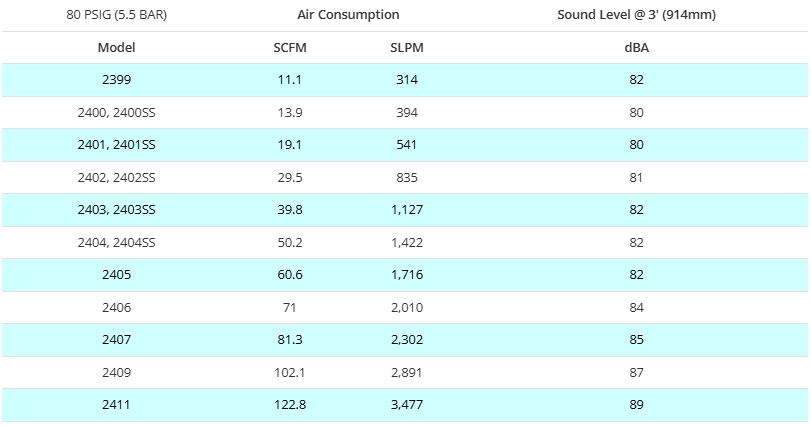Image resolution: width=811 pixels, height=426 pixels.
Task: Select model 2399 in the table
Action: (116, 80)
